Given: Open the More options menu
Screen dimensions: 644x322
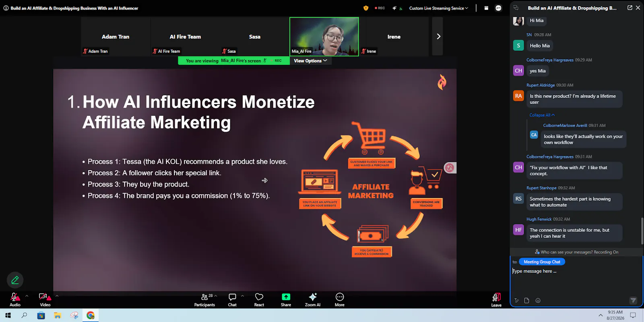Looking at the screenshot, I should (x=340, y=299).
